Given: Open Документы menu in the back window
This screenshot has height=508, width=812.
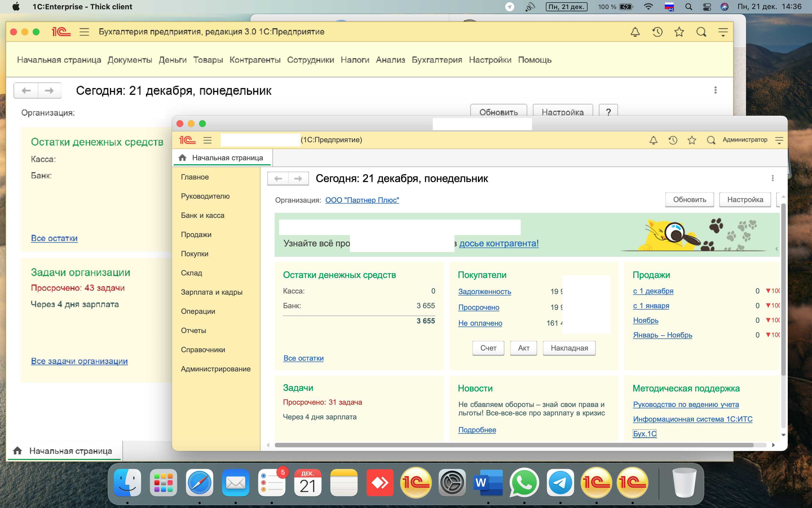Looking at the screenshot, I should [129, 60].
